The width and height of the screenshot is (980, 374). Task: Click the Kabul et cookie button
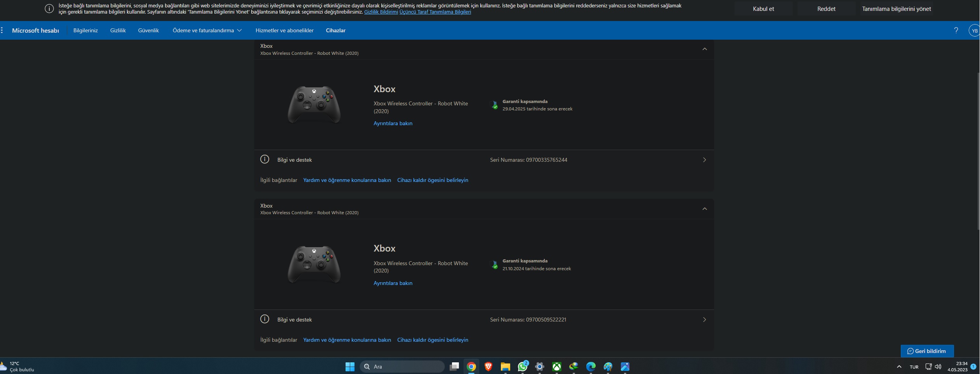click(763, 9)
